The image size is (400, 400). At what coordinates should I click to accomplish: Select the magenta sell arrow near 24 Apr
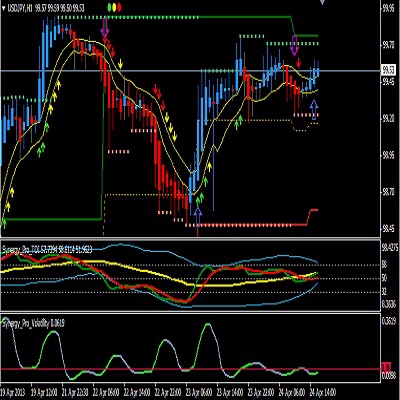point(294,46)
